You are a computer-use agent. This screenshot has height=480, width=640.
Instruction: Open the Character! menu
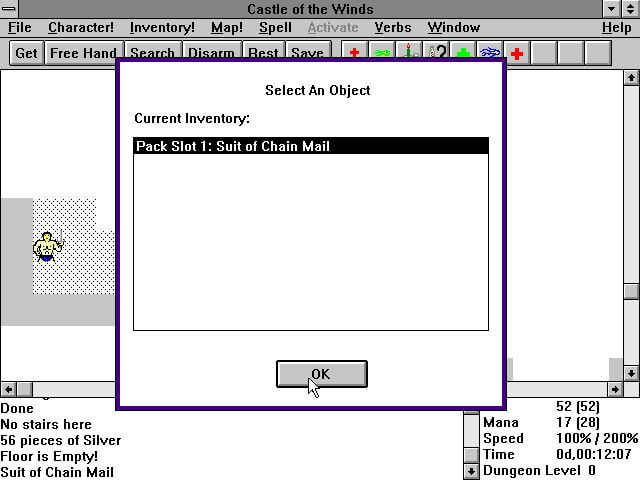click(x=81, y=27)
